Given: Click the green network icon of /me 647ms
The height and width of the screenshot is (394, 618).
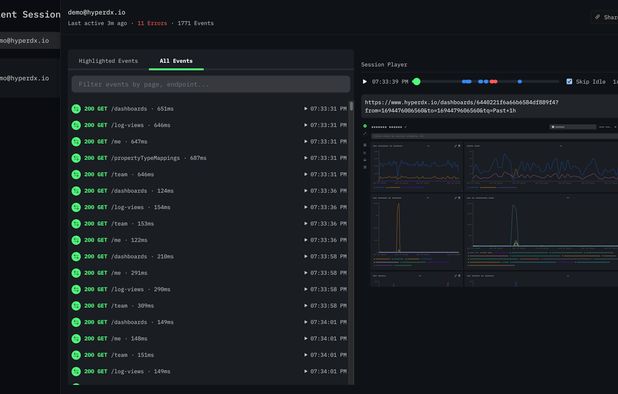Looking at the screenshot, I should click(76, 141).
